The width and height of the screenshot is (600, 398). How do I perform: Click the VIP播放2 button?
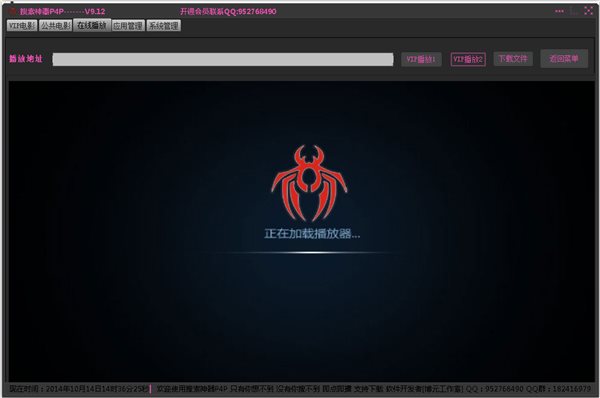pos(468,59)
